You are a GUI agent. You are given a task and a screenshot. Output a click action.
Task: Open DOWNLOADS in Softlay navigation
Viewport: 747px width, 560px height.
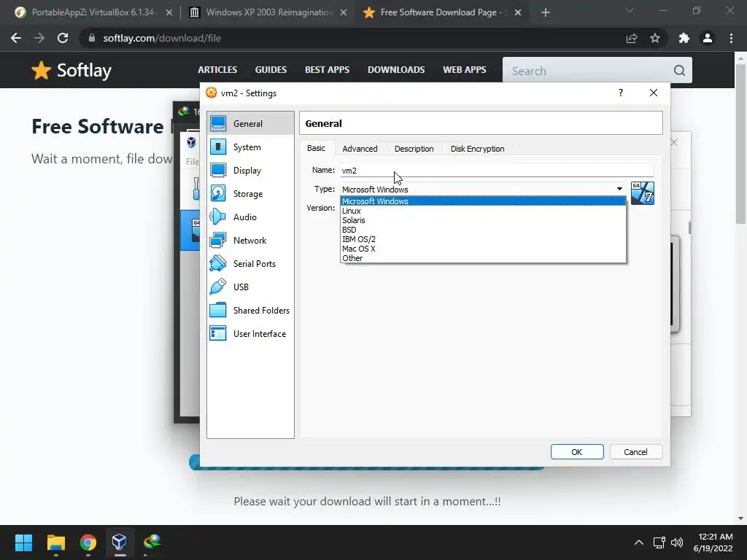[x=396, y=69]
